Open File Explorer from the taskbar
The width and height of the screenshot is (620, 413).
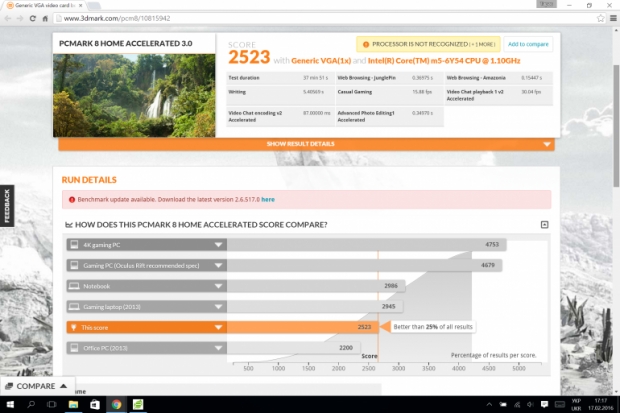(73, 404)
